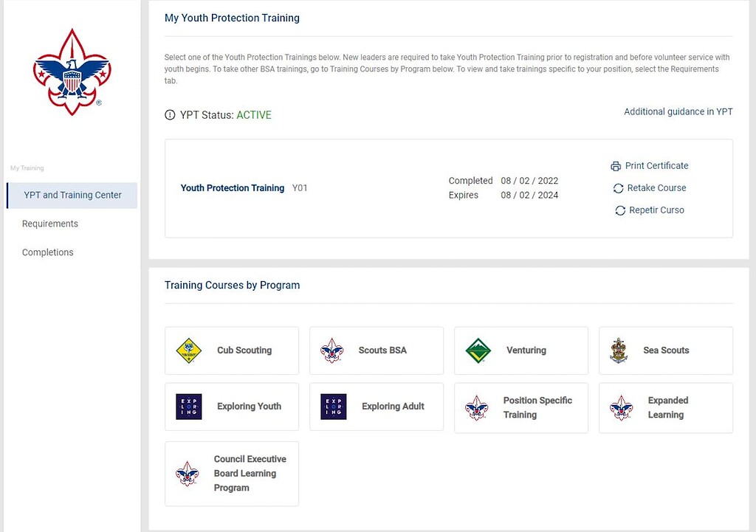Click the Sea Scouts anchor emblem icon

tap(619, 350)
